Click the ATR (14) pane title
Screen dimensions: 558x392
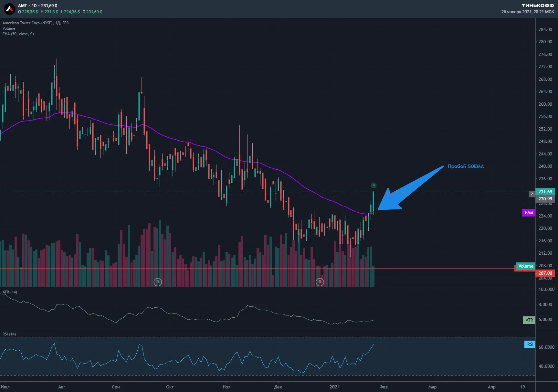[x=10, y=292]
